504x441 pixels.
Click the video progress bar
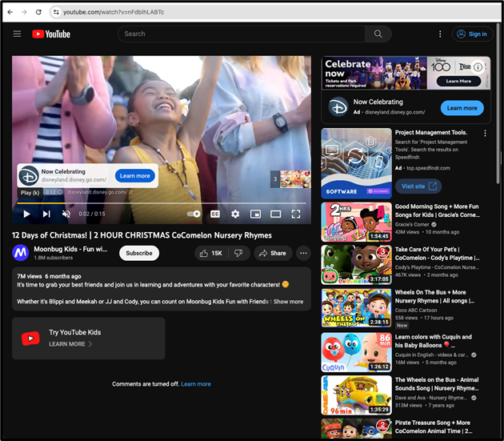pyautogui.click(x=162, y=203)
